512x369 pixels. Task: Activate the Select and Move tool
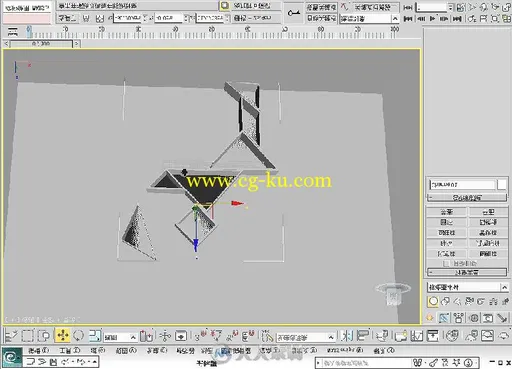[62, 335]
